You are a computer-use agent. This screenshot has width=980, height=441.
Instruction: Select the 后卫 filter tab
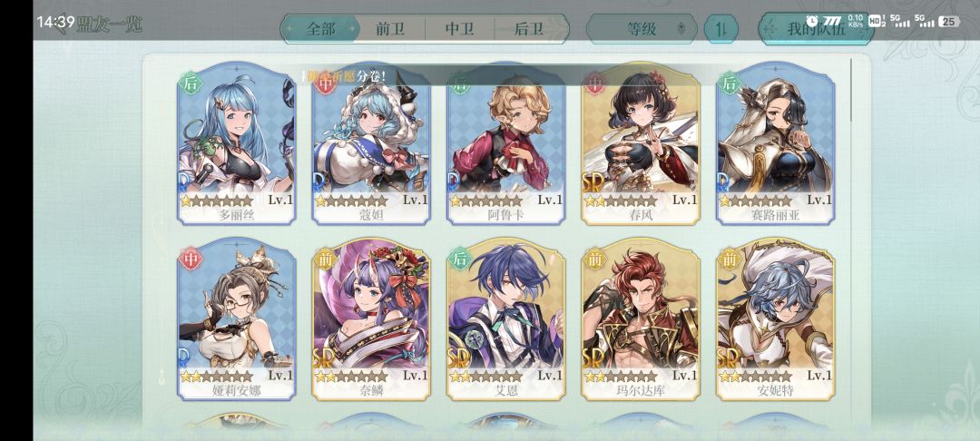529,29
